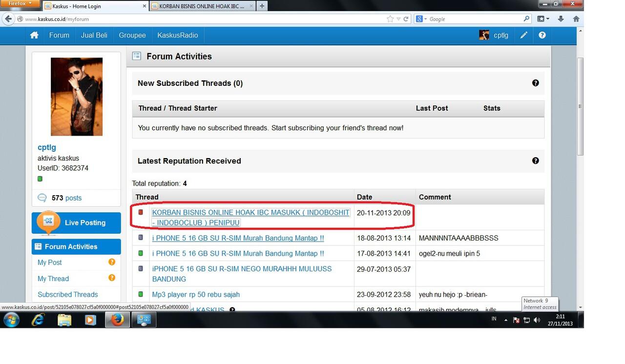Click help icon beside New Subscribed Threads
625x364 pixels.
[x=536, y=83]
